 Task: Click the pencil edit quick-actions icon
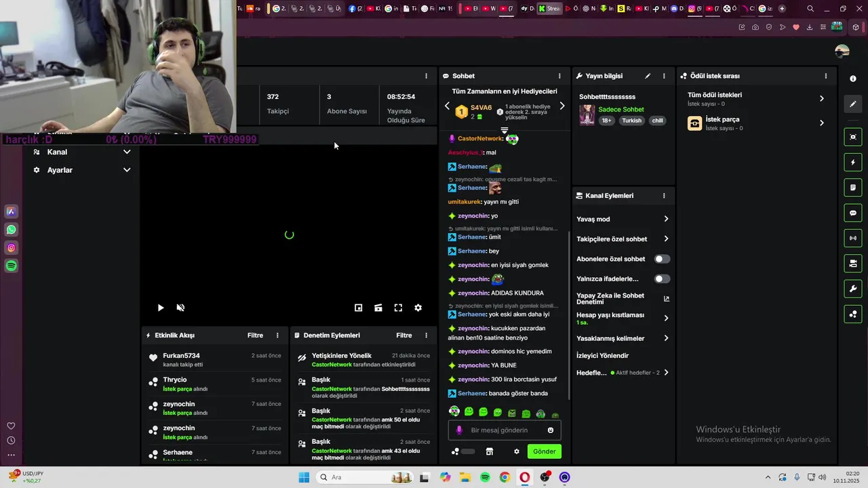point(853,104)
